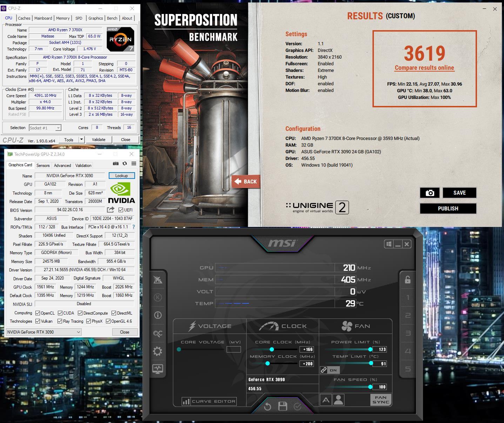Adjust the Power Limit slider
The height and width of the screenshot is (423, 504).
[370, 349]
